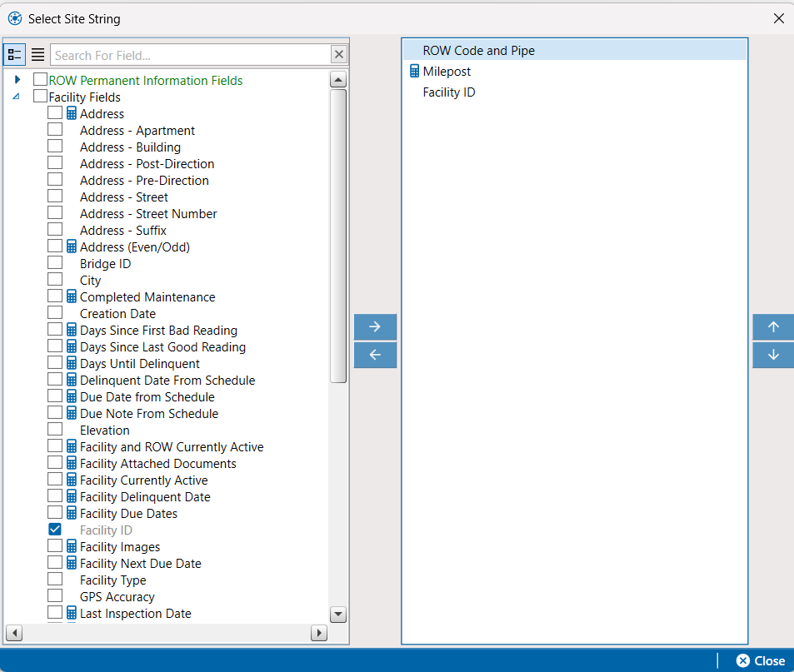Click the calculated-field icon beside Milepost

point(414,71)
